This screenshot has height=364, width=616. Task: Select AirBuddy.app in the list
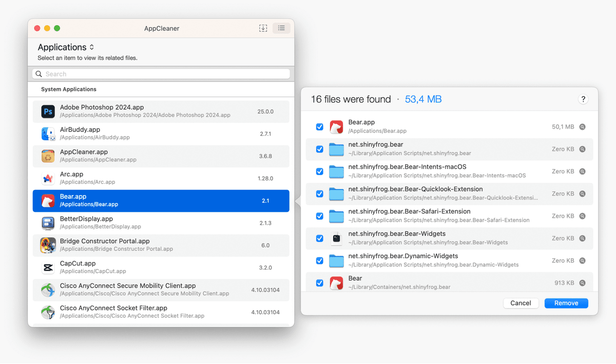tap(161, 134)
